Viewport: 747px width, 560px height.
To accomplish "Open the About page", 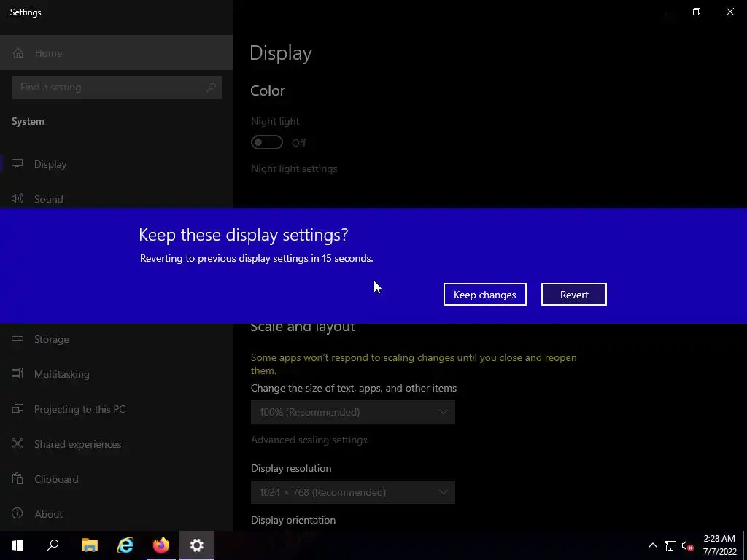I will [x=117, y=514].
